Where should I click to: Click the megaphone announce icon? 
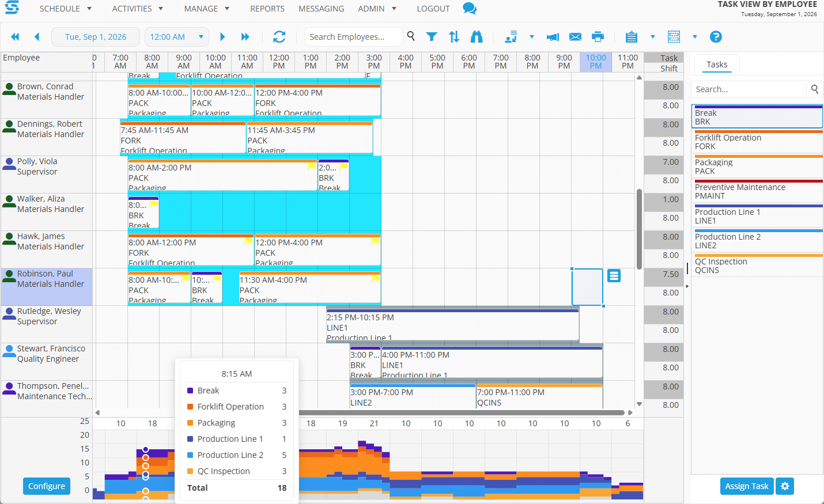pos(553,37)
